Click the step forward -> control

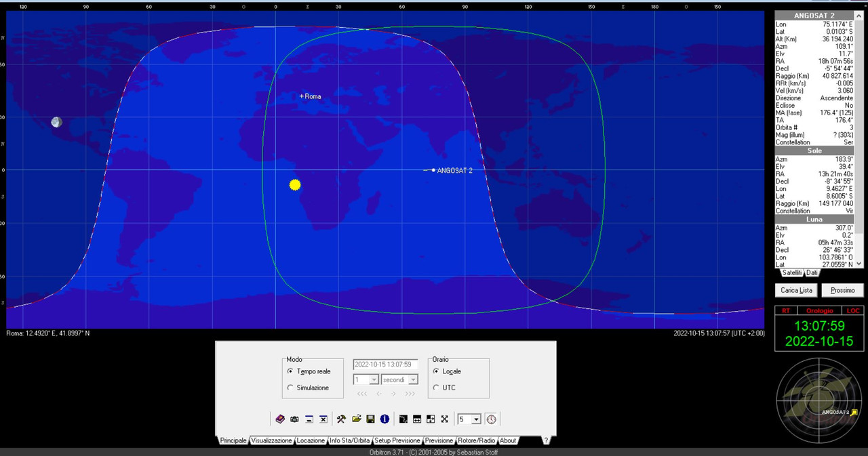pyautogui.click(x=393, y=393)
